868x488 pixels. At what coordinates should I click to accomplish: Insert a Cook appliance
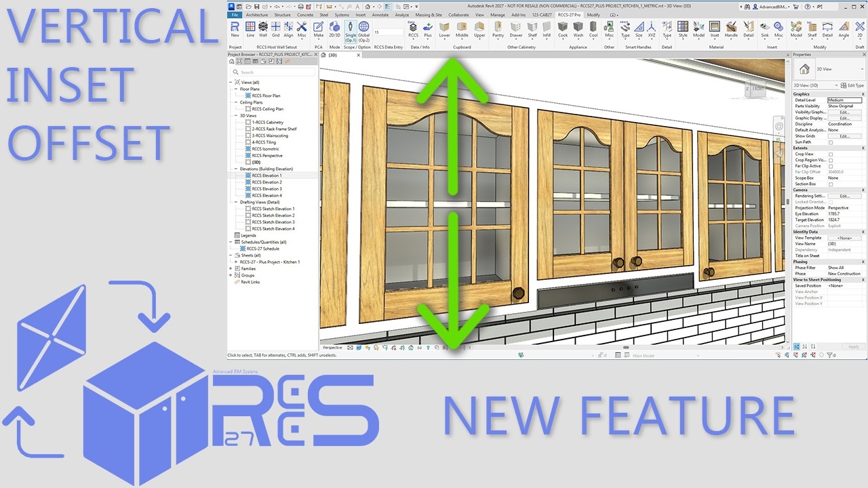coord(563,29)
